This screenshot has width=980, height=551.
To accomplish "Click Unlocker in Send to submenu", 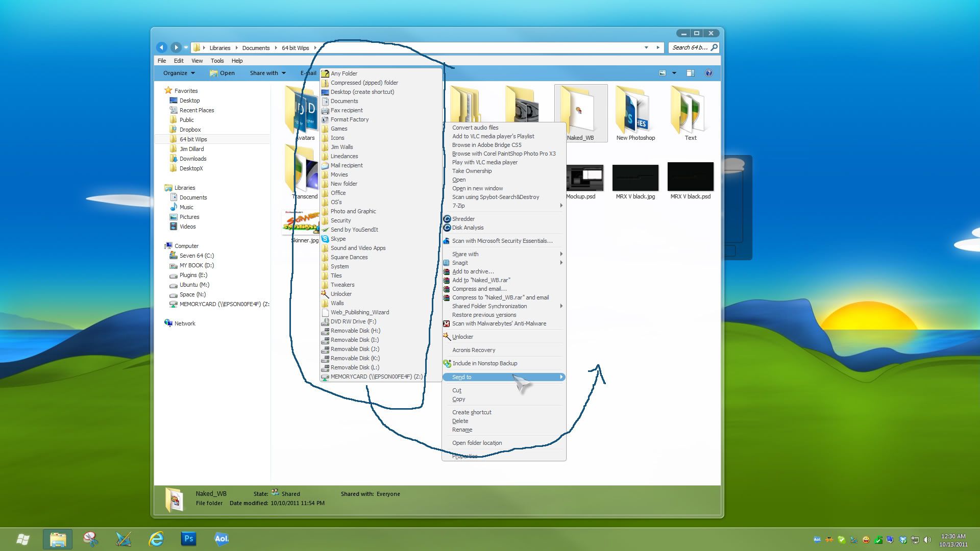I will click(x=341, y=294).
